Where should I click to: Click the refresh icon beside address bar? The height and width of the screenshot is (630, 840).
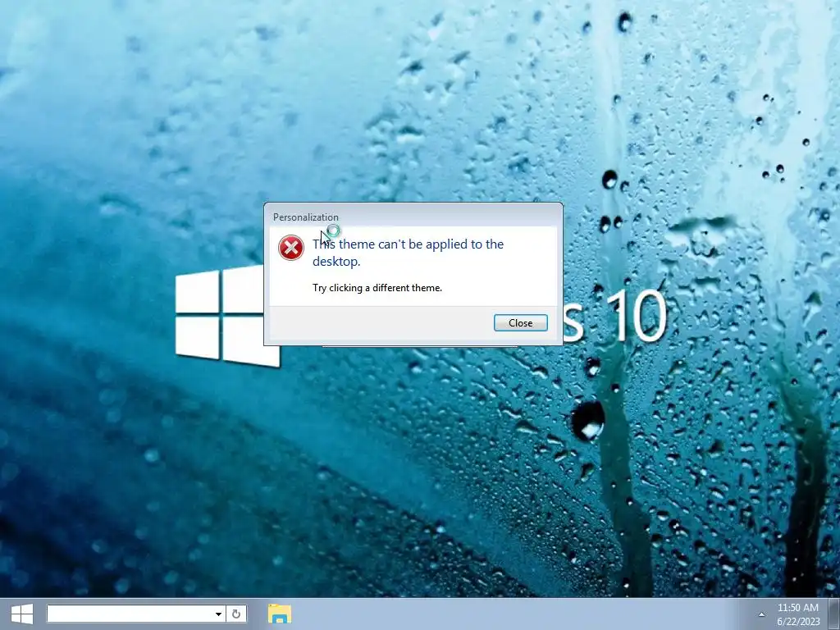pyautogui.click(x=236, y=614)
